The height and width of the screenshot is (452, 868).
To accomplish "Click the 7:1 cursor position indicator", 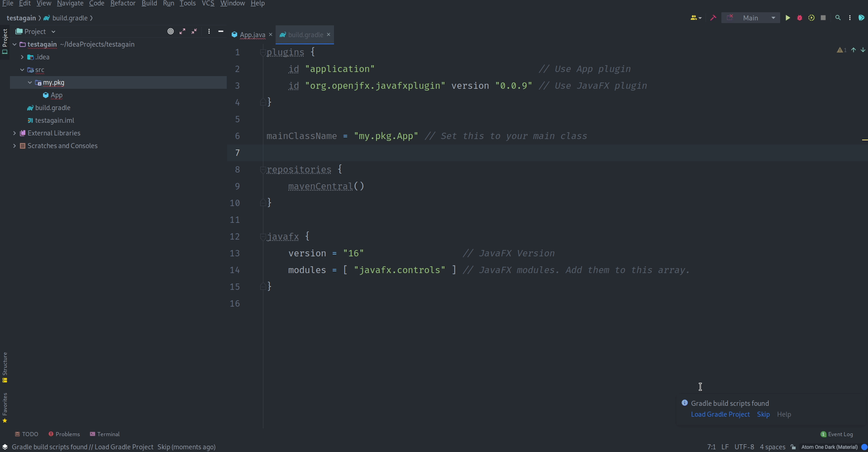I will point(711,447).
